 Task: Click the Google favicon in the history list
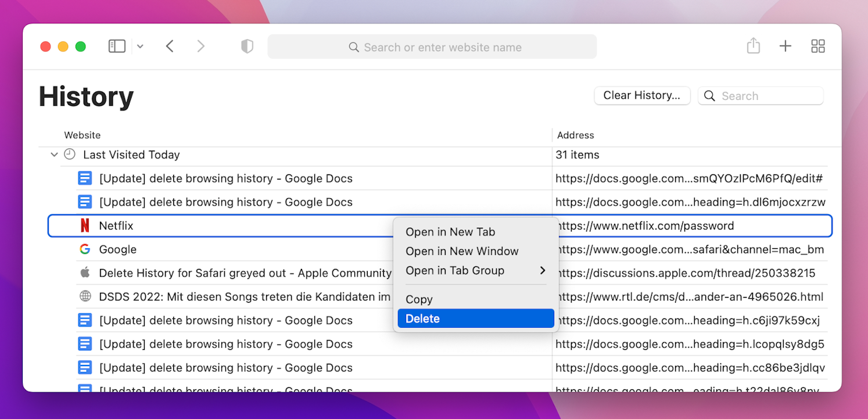[x=85, y=249]
